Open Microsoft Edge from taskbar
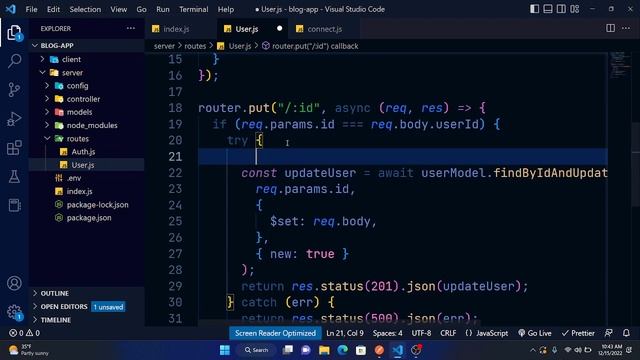The width and height of the screenshot is (640, 360). tap(342, 350)
